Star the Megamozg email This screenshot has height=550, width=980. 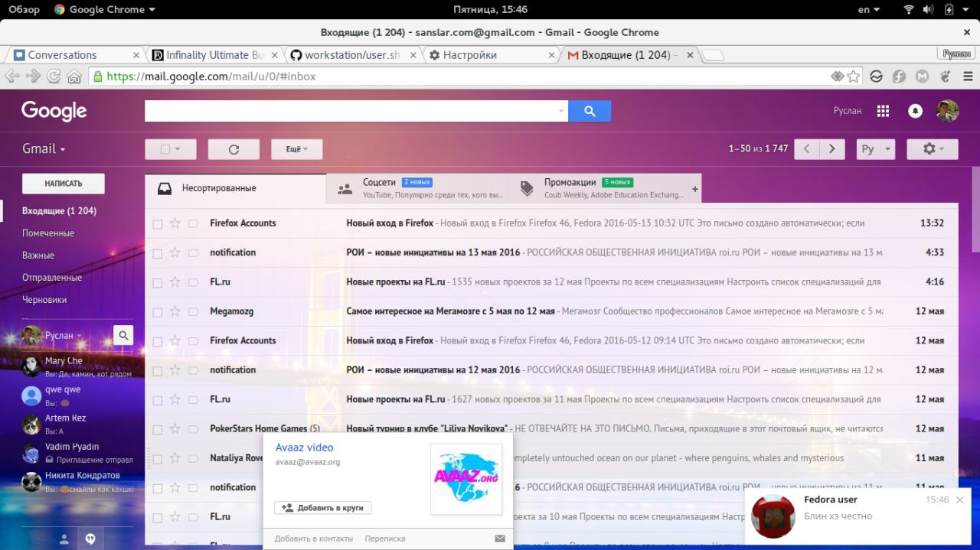(x=175, y=311)
